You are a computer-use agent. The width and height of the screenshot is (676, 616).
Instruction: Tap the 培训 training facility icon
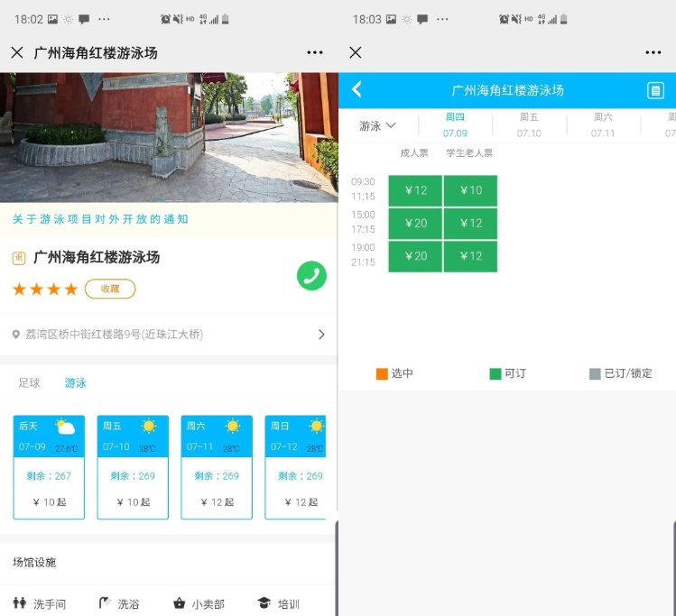pos(264,603)
